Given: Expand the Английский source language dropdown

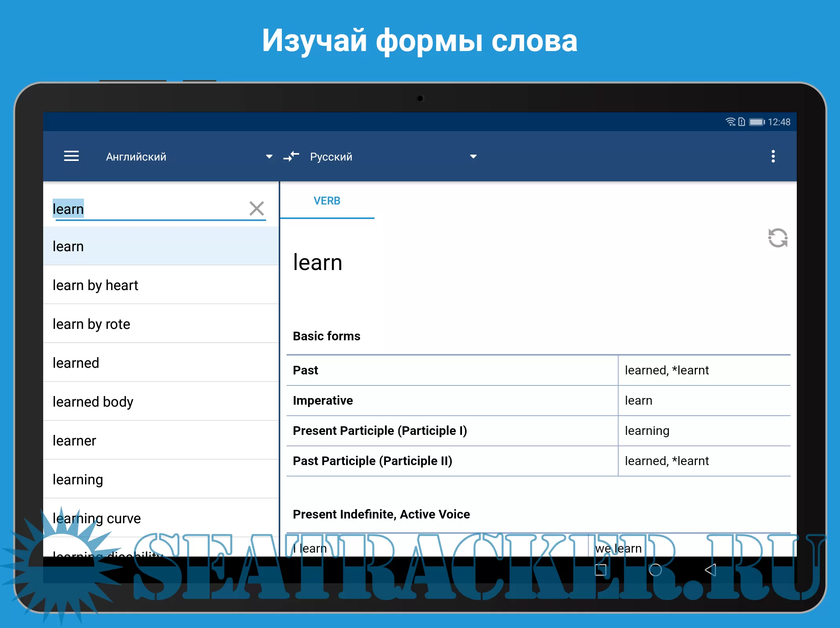Looking at the screenshot, I should pos(268,157).
